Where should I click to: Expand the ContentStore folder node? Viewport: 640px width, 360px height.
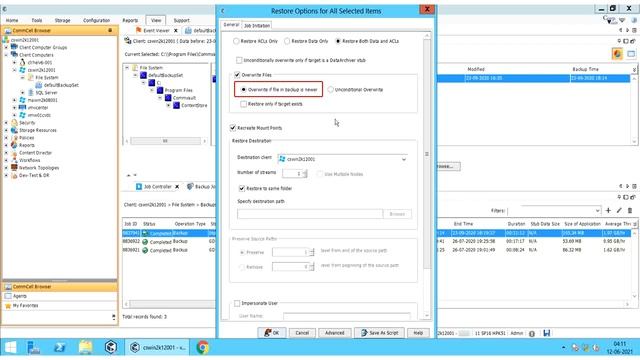point(169,105)
